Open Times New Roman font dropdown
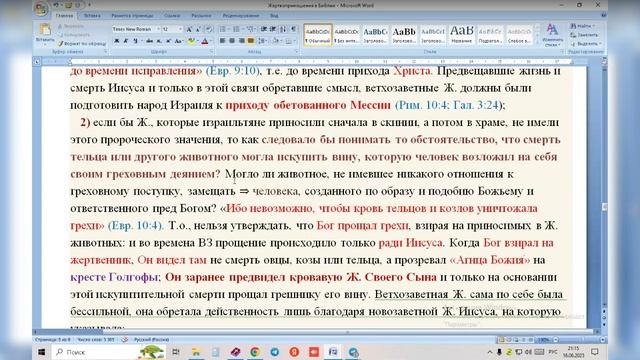 [x=158, y=29]
